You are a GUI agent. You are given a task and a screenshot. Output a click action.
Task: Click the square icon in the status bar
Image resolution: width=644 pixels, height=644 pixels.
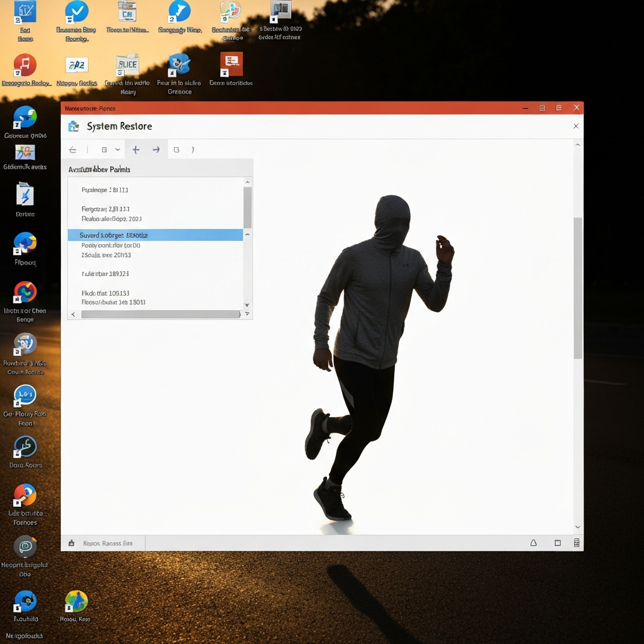click(556, 542)
